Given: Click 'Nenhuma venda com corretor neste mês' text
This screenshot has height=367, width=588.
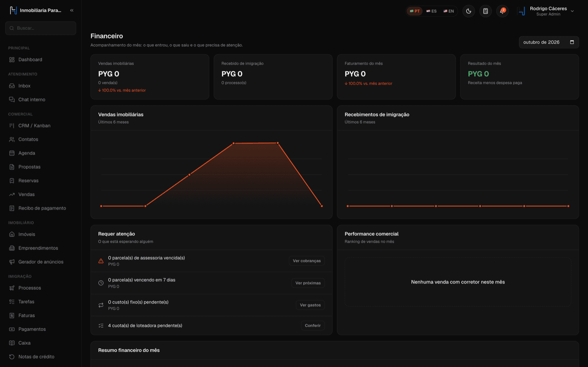Looking at the screenshot, I should tap(458, 282).
